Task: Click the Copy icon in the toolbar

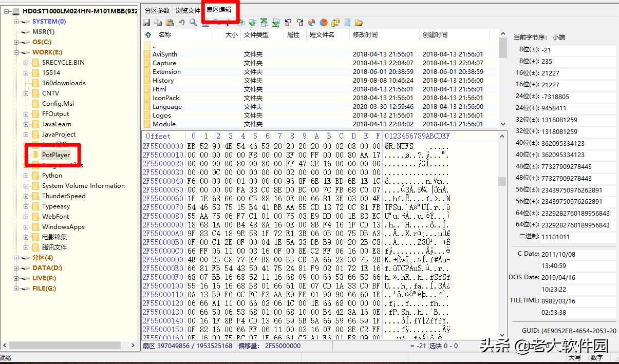Action: click(x=158, y=23)
